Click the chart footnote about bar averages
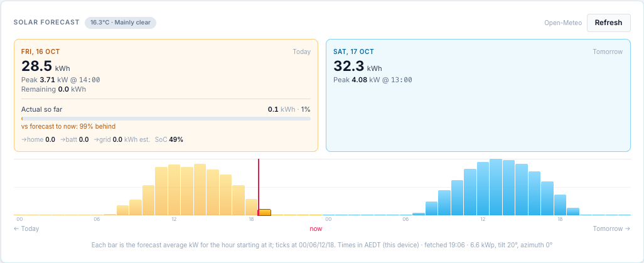Viewport: 644px width, 263px height. (x=322, y=245)
